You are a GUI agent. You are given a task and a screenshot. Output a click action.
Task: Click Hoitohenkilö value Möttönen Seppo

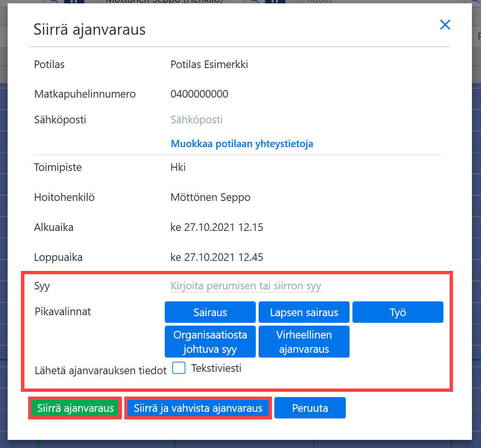tap(210, 197)
